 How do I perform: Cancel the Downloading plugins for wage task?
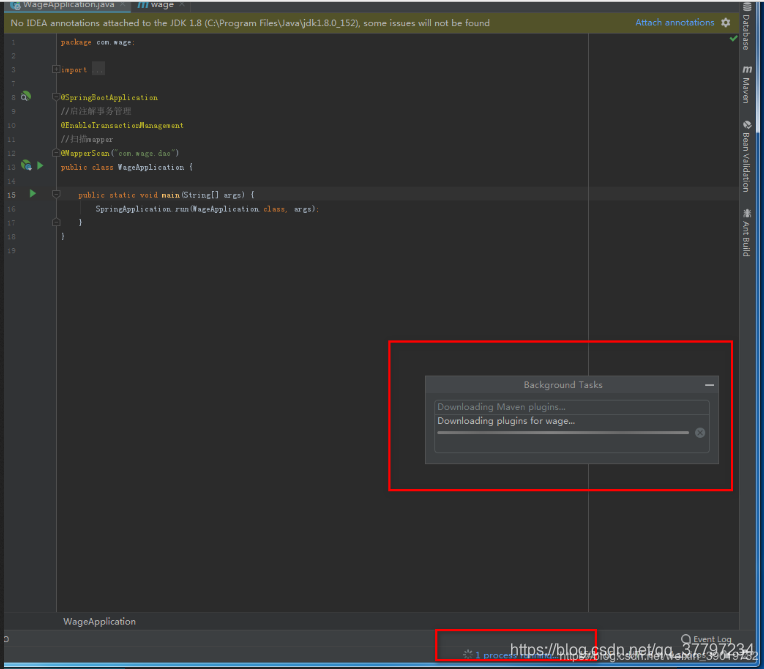pyautogui.click(x=700, y=433)
